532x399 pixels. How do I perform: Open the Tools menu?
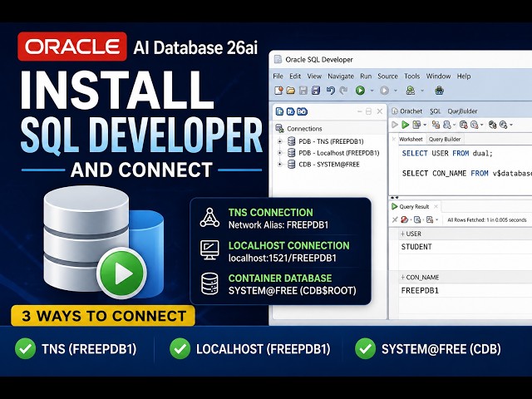click(412, 76)
